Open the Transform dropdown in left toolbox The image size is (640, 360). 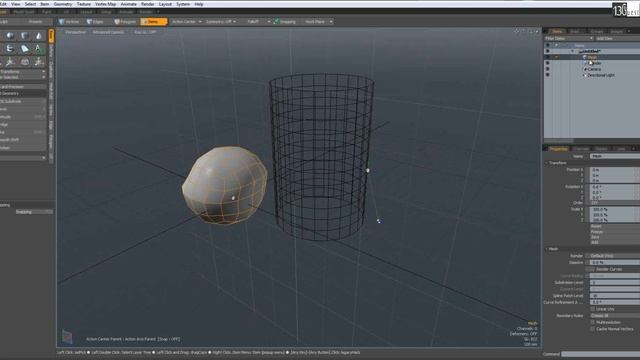click(x=22, y=72)
